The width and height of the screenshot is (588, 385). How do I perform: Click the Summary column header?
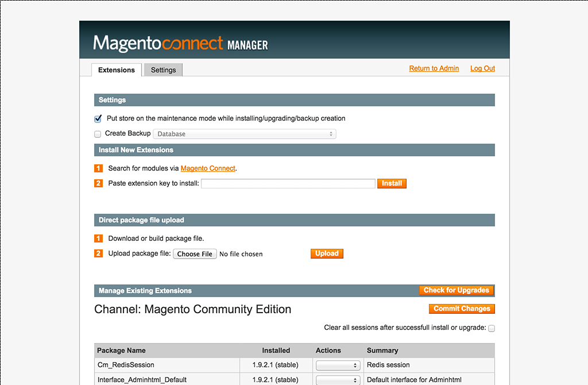pos(382,351)
